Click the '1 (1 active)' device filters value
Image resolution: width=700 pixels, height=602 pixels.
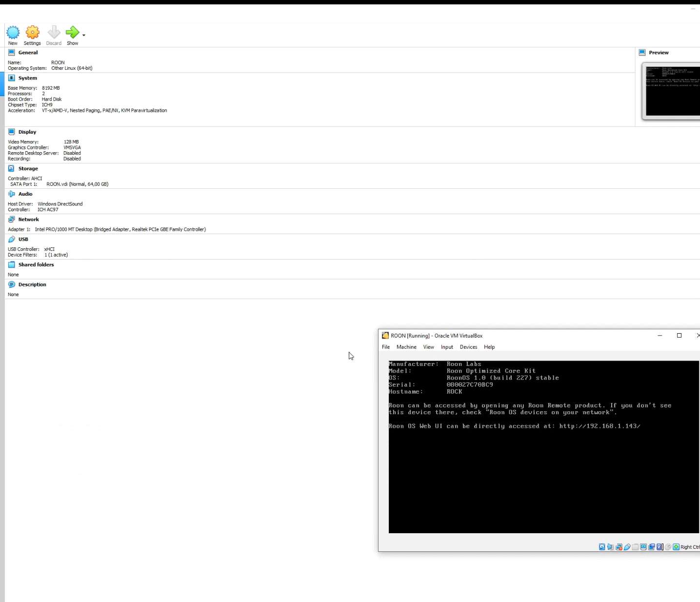[56, 255]
